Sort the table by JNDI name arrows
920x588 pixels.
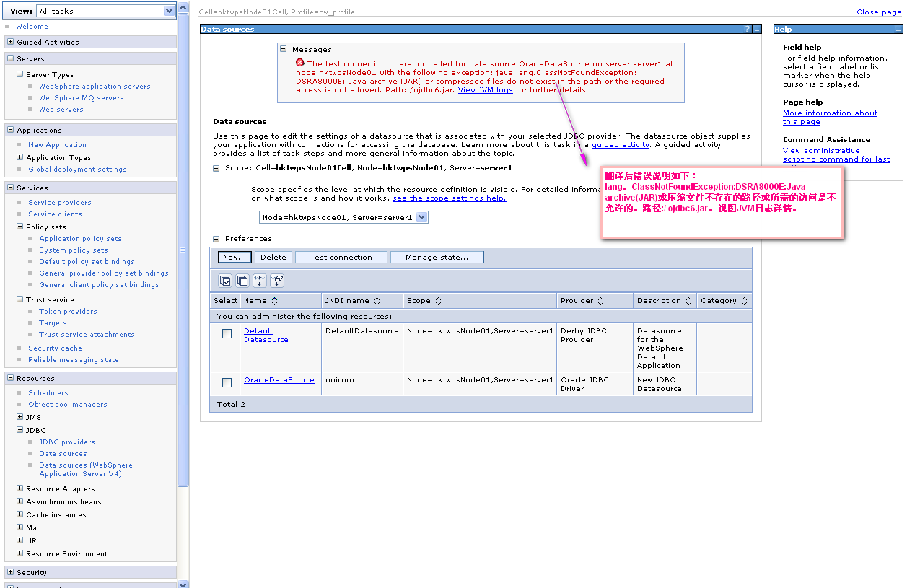point(377,301)
